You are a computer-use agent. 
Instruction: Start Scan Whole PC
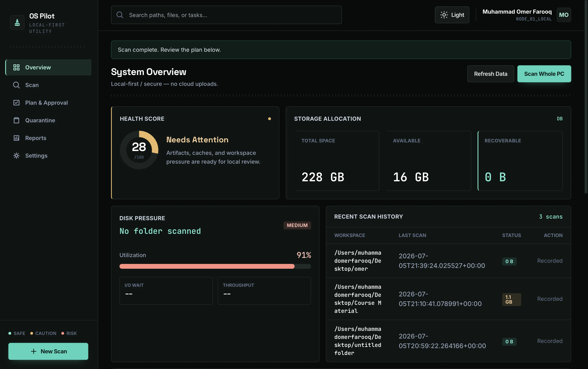544,74
